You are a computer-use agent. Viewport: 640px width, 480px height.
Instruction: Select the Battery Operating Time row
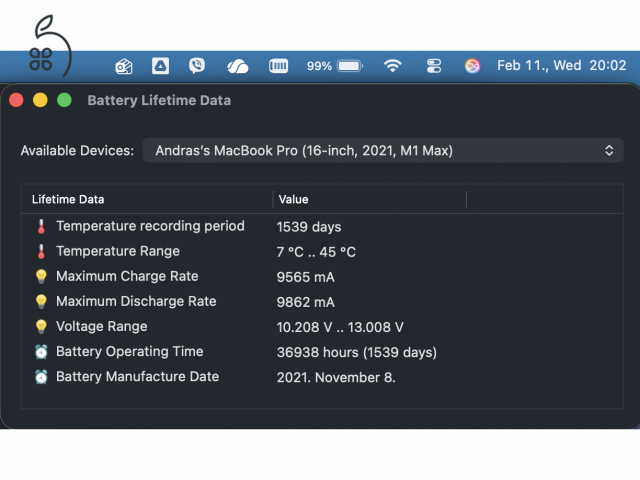tap(322, 352)
